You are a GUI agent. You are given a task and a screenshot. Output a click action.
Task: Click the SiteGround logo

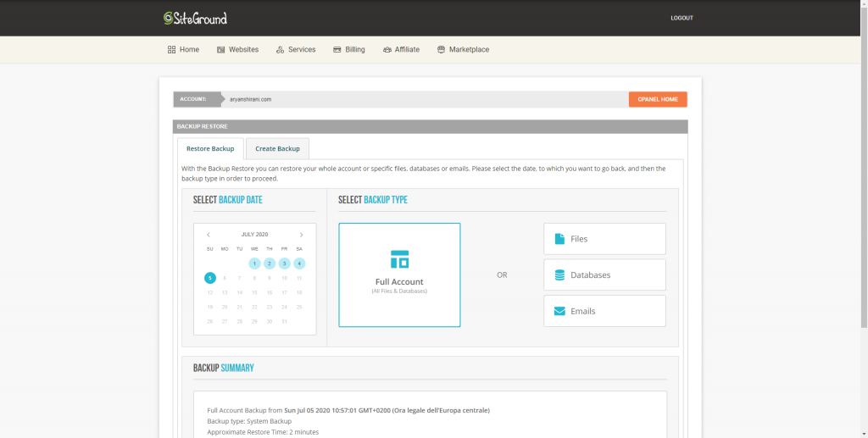[195, 18]
